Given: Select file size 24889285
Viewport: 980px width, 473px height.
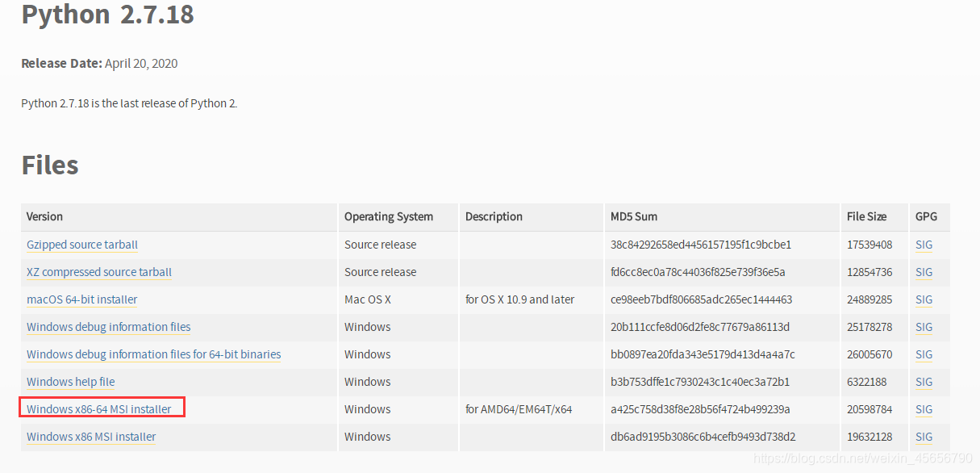Looking at the screenshot, I should pos(869,299).
